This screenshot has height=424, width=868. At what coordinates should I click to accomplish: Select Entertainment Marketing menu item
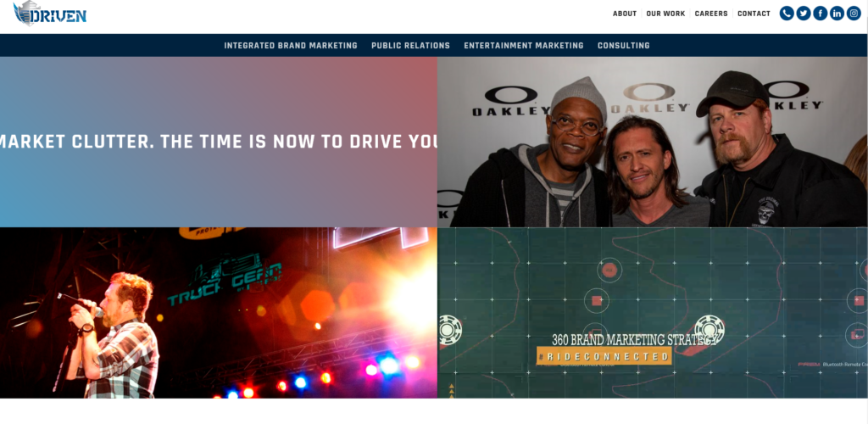(x=524, y=46)
